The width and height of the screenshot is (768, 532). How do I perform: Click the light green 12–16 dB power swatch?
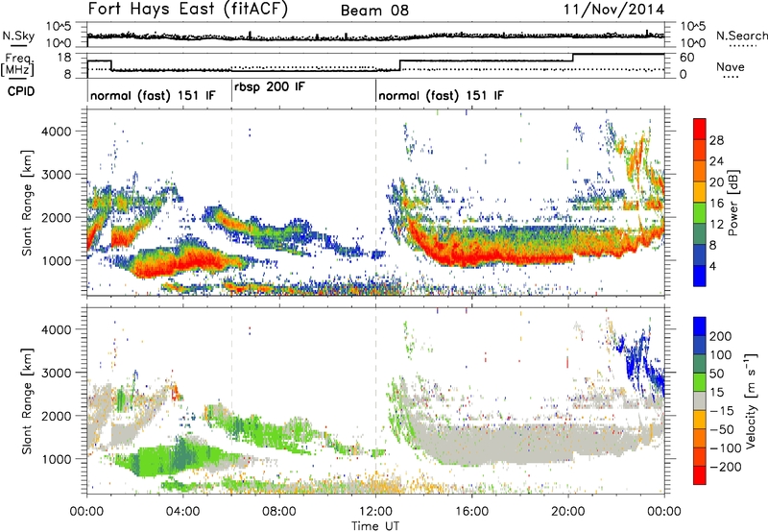tap(700, 212)
